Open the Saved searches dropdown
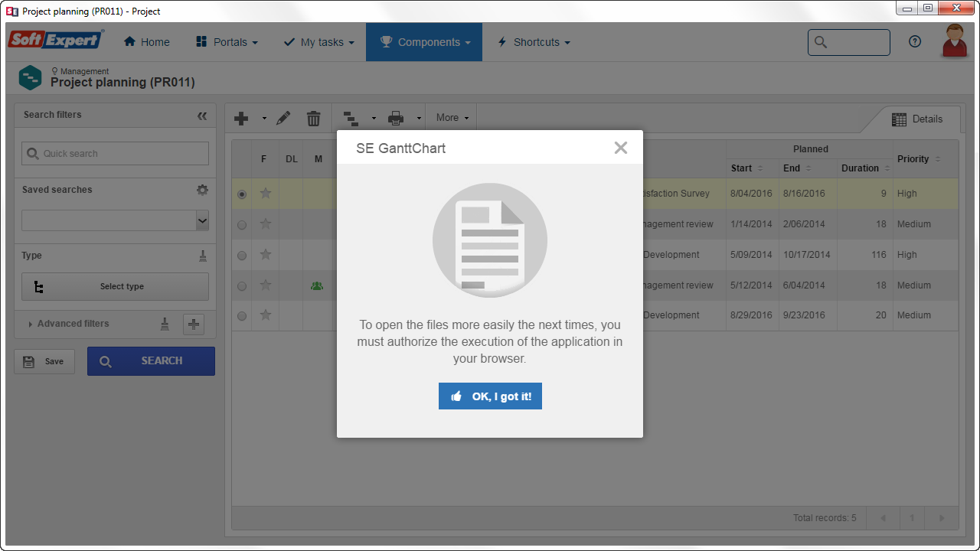980x551 pixels. click(x=115, y=220)
